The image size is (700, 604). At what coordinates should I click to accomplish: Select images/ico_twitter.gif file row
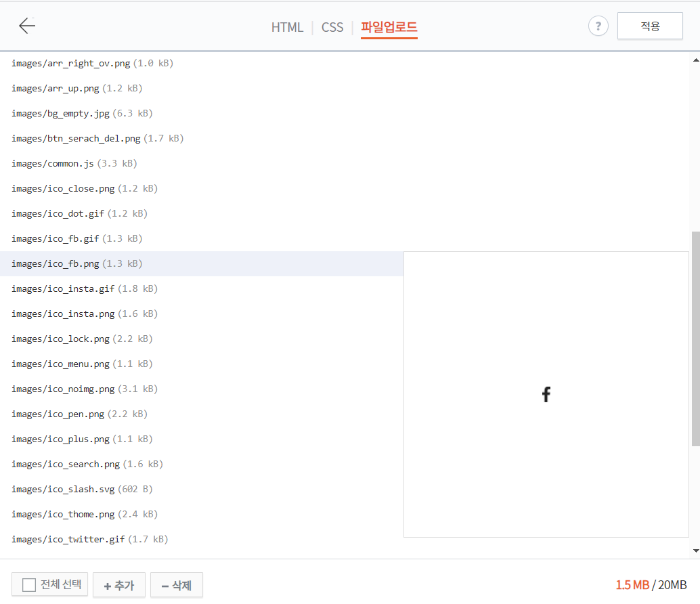[x=202, y=538]
